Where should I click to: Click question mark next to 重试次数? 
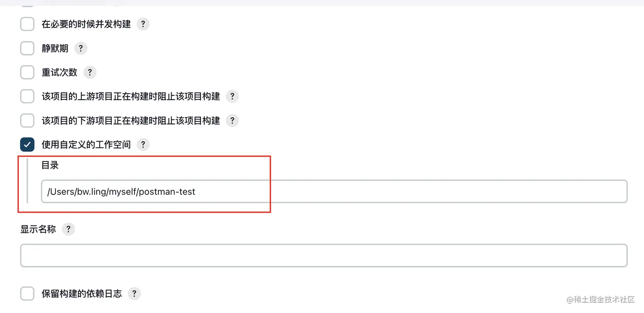[x=90, y=72]
